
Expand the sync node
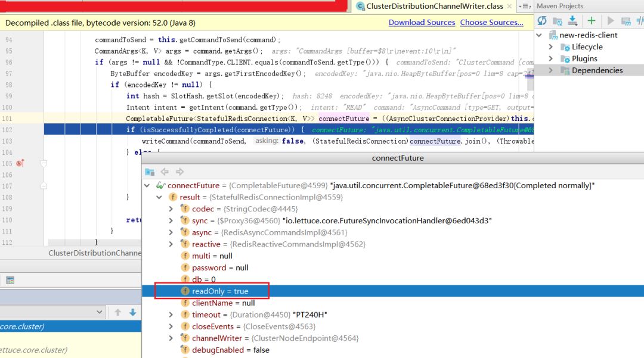[x=171, y=220]
